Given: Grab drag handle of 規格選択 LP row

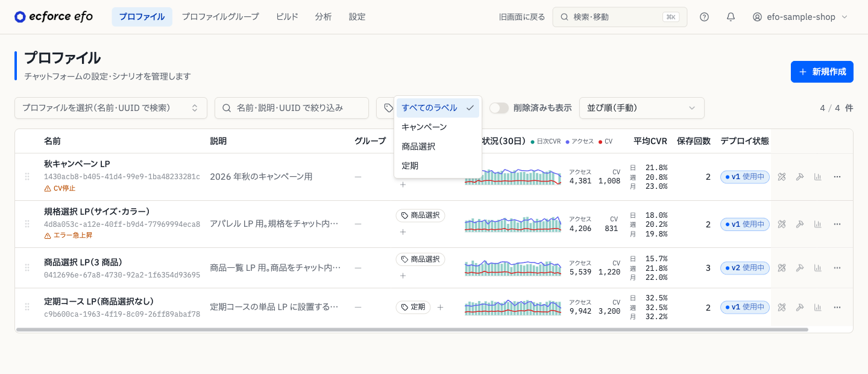Looking at the screenshot, I should (x=27, y=224).
